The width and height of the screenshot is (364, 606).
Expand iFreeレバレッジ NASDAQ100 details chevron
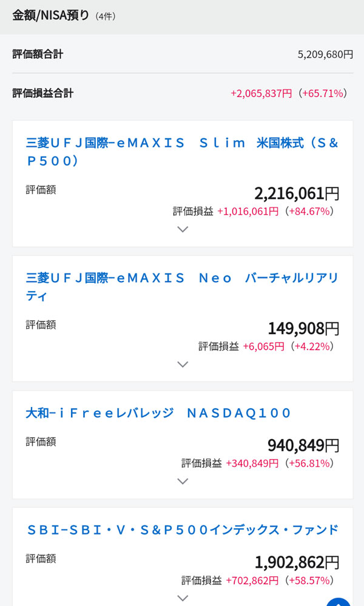[183, 482]
